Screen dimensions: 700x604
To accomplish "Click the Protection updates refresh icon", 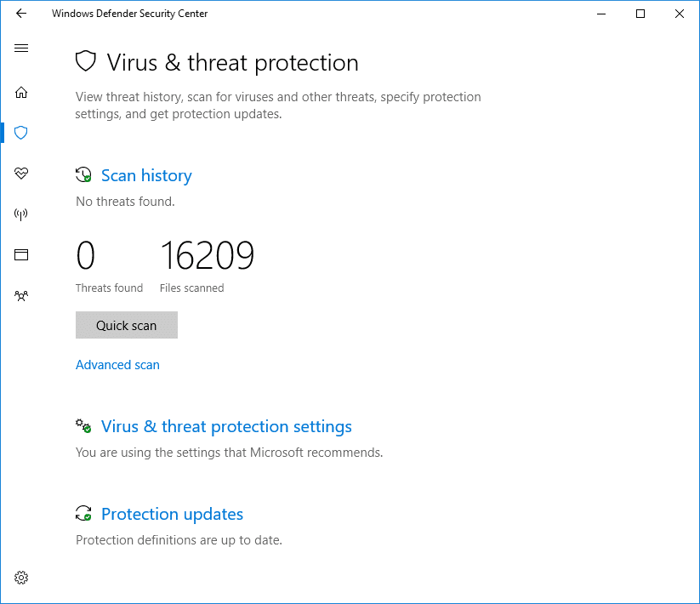I will pyautogui.click(x=83, y=513).
